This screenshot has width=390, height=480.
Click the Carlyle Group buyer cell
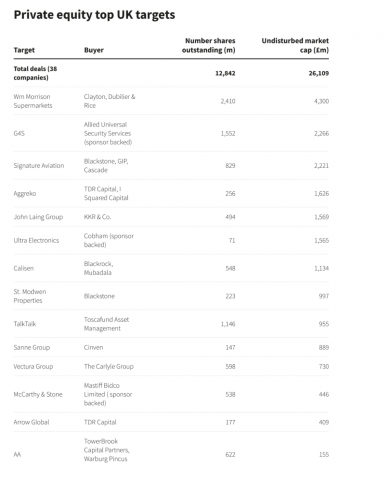(x=109, y=366)
